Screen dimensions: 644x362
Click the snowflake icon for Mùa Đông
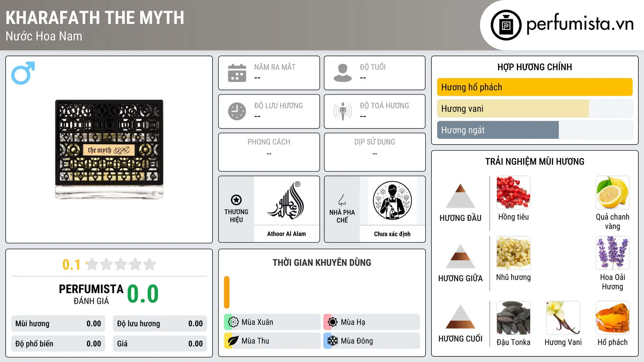(x=332, y=341)
